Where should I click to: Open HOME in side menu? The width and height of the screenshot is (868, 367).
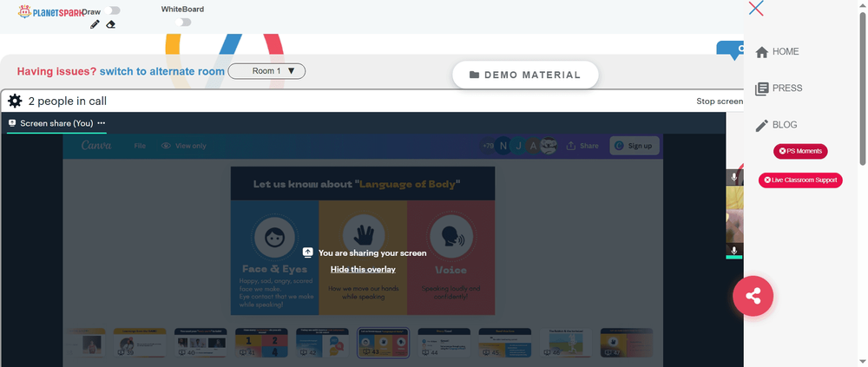coord(786,51)
